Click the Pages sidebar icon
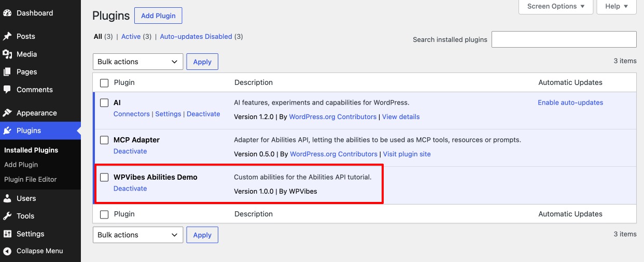Screen dimensions: 644x262 7,71
